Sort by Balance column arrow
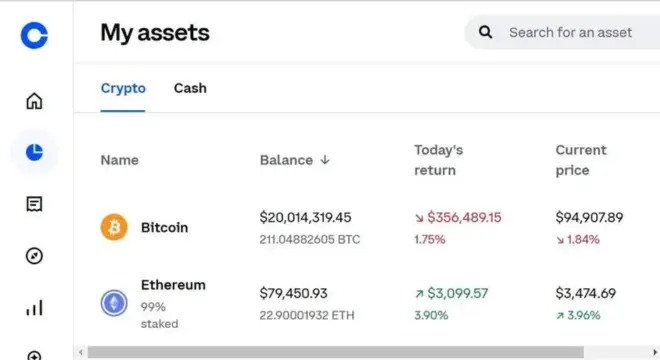 click(x=325, y=160)
